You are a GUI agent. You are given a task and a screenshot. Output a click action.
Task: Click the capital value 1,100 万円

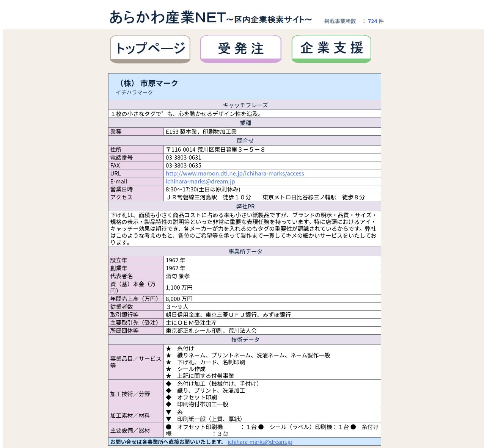coord(179,288)
